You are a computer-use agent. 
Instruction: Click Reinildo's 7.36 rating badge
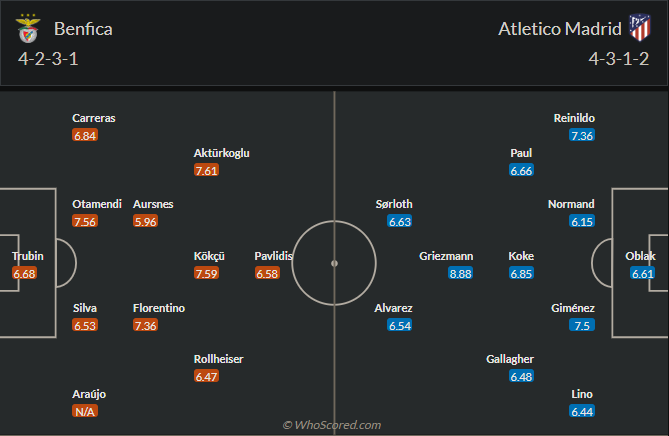tap(582, 136)
